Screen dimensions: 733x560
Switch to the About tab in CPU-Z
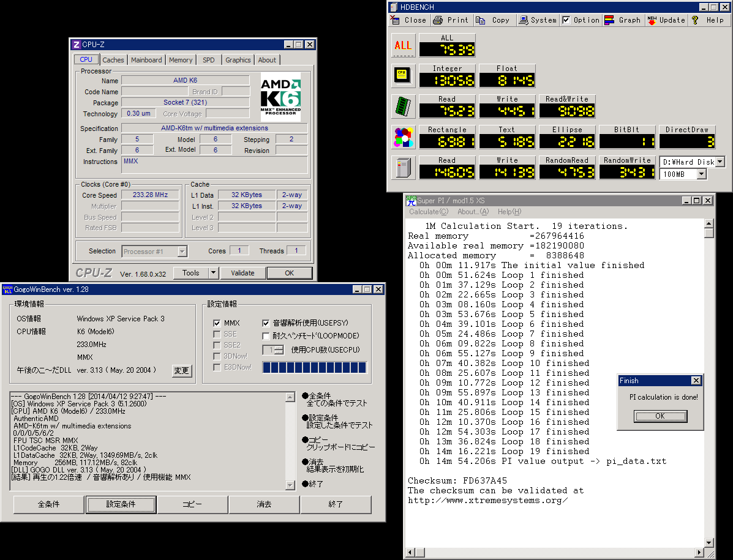[267, 60]
